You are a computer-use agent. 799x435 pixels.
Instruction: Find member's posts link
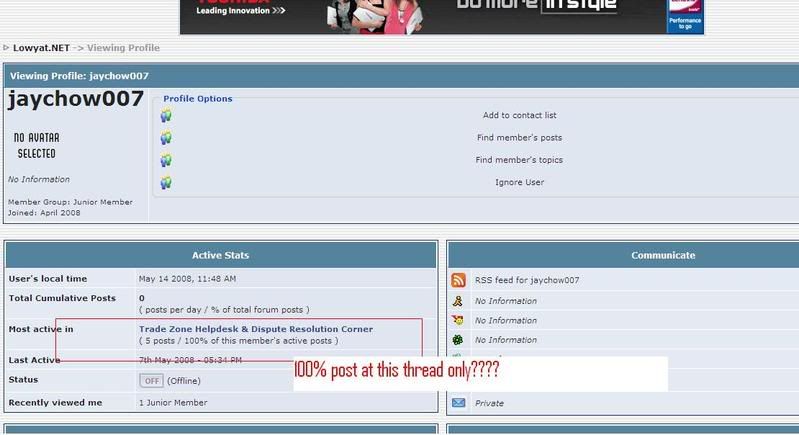coord(519,138)
